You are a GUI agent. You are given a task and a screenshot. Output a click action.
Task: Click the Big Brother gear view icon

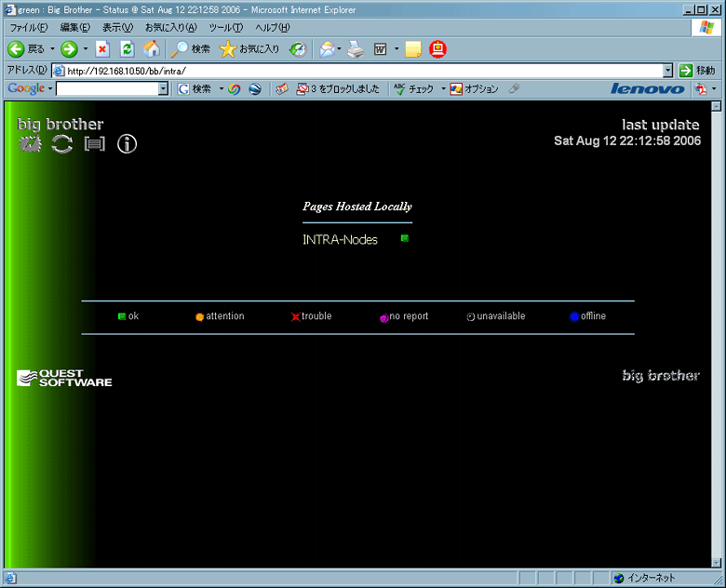pyautogui.click(x=31, y=143)
